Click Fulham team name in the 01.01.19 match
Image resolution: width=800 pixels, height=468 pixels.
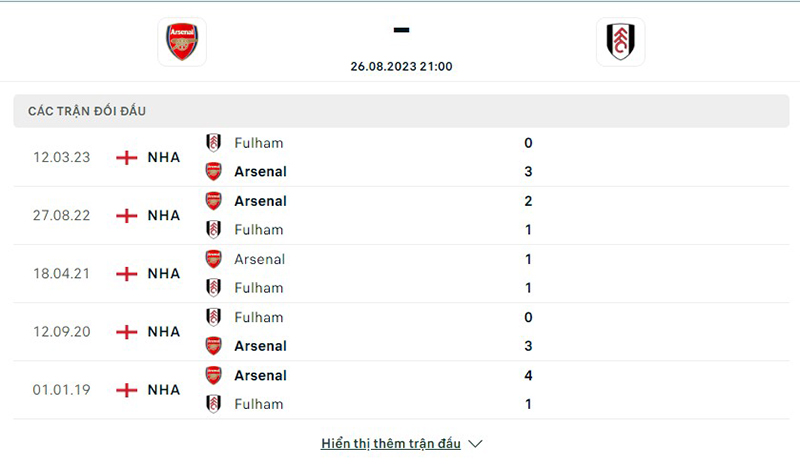point(258,404)
